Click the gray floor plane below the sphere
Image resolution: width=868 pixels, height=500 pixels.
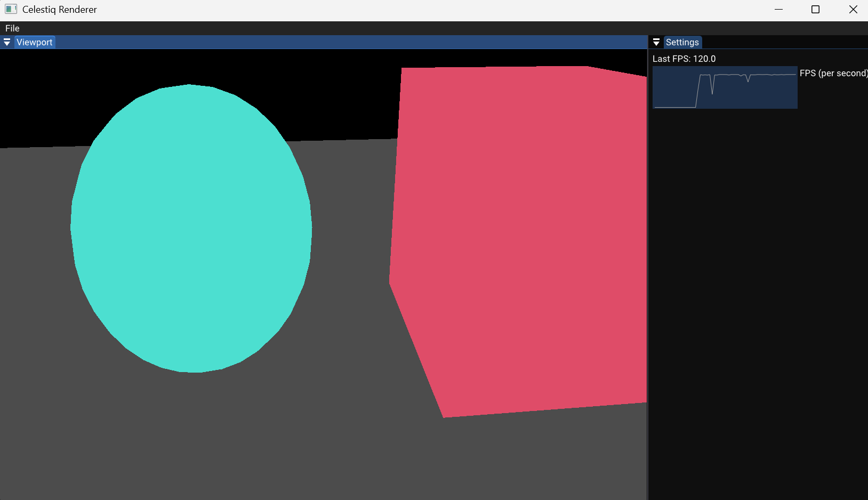tap(213, 437)
